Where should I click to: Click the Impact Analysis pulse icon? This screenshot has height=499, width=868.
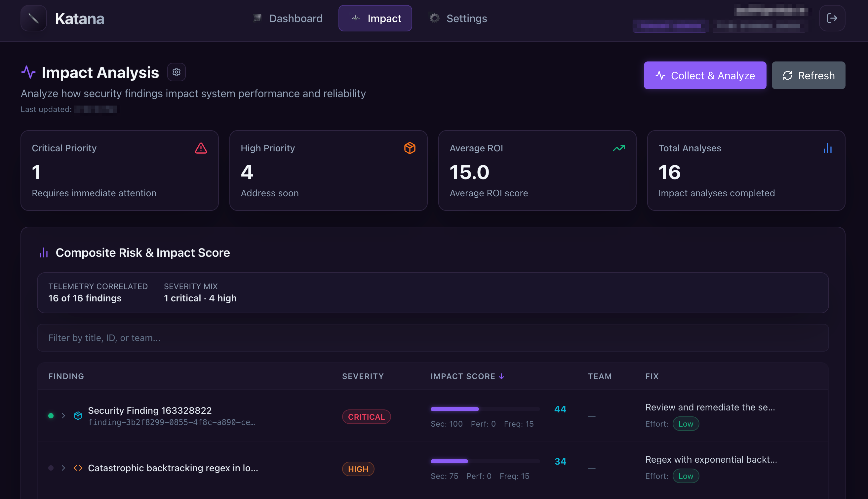[28, 72]
